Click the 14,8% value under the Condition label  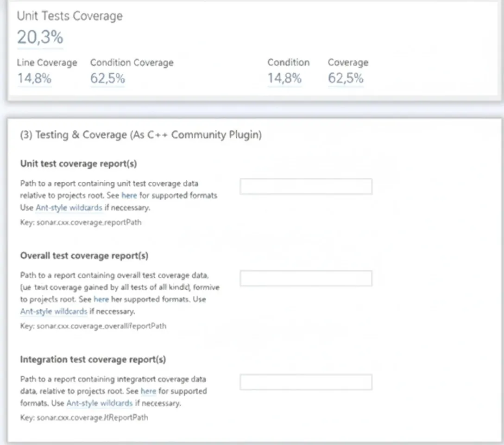(285, 78)
